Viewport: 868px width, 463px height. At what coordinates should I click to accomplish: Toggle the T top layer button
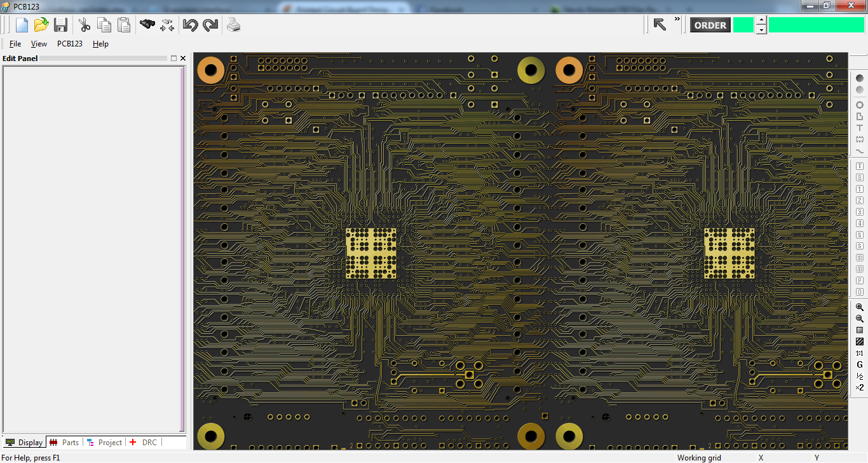[859, 165]
